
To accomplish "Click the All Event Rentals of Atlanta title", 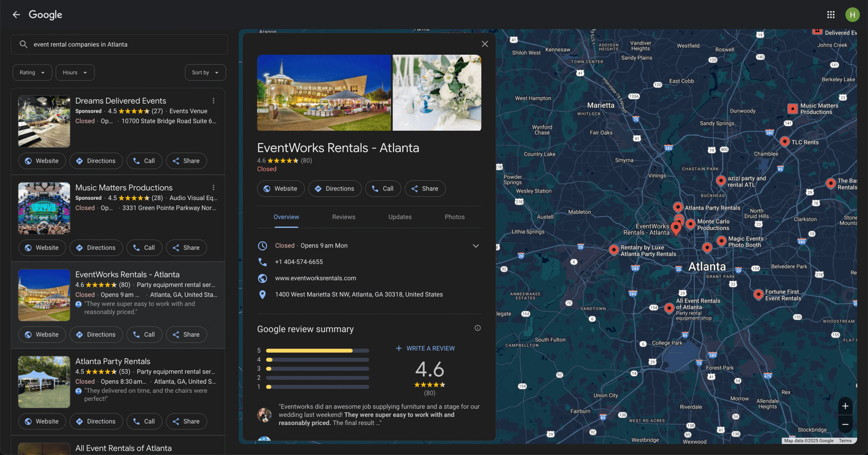I will click(123, 448).
